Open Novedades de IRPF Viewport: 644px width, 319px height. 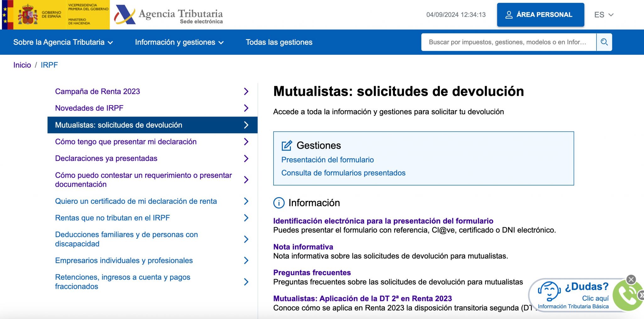[89, 108]
